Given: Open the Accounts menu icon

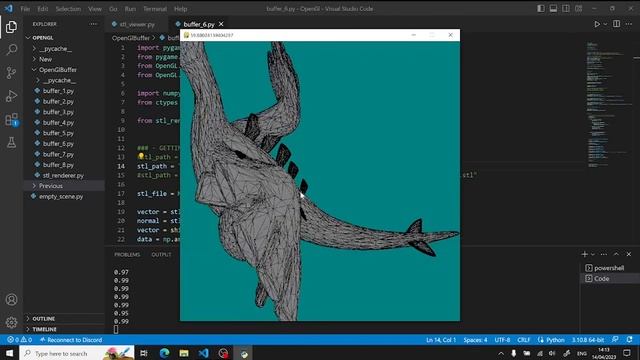Looking at the screenshot, I should pos(11,300).
